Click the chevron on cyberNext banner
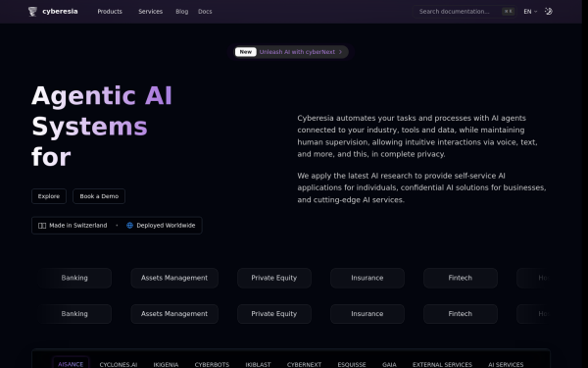588x368 pixels. (x=340, y=52)
